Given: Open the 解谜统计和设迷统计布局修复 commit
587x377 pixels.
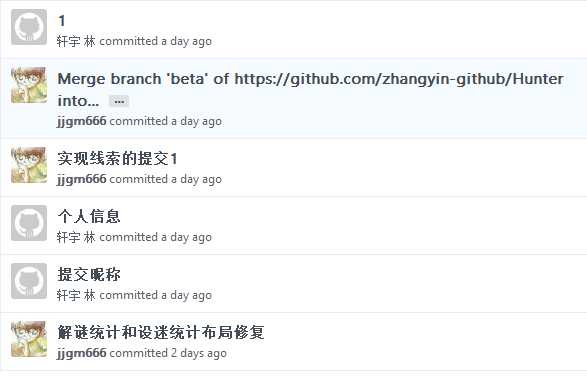Looking at the screenshot, I should [x=161, y=332].
